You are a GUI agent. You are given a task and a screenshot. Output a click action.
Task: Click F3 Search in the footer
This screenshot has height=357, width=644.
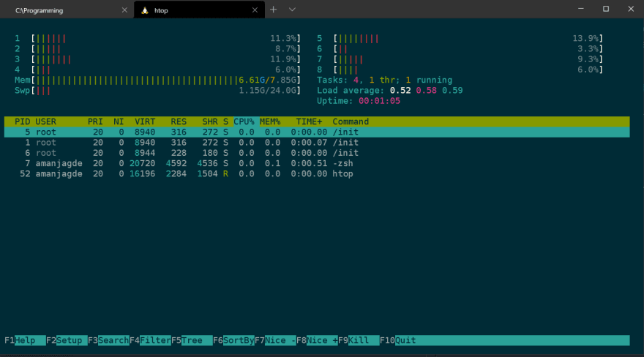tap(108, 340)
